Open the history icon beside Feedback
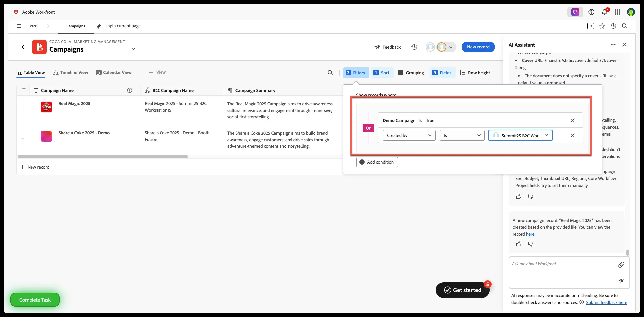The width and height of the screenshot is (644, 317). (414, 47)
